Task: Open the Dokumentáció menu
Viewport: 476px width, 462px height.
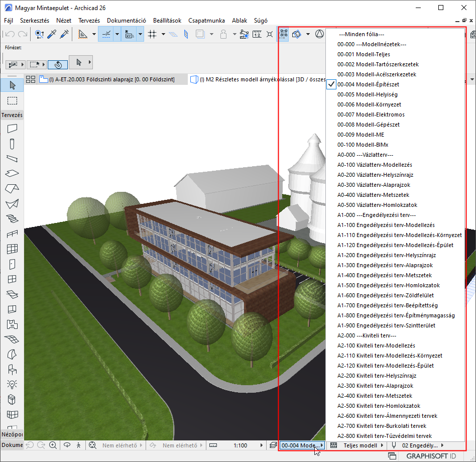Action: point(126,21)
